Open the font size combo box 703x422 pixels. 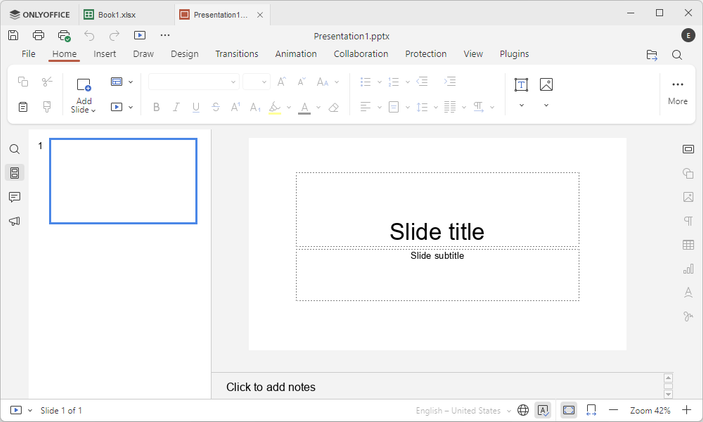256,82
